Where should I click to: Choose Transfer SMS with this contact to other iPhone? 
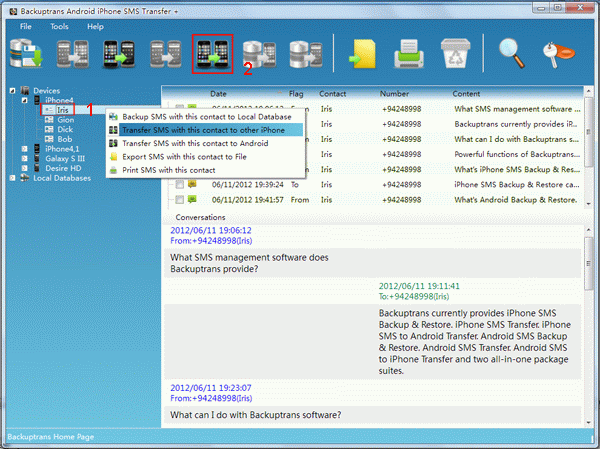coord(205,130)
